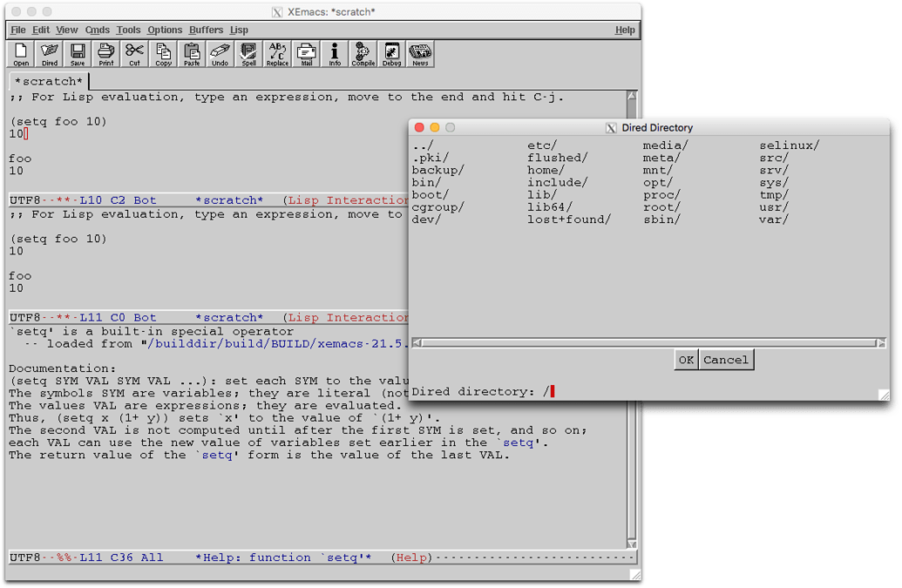The width and height of the screenshot is (902, 588).
Task: Undo the last edit with the Undo icon
Action: (x=220, y=53)
